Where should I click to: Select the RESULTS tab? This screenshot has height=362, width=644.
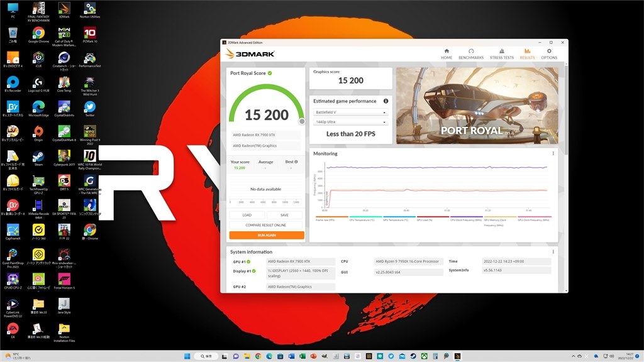click(x=528, y=54)
